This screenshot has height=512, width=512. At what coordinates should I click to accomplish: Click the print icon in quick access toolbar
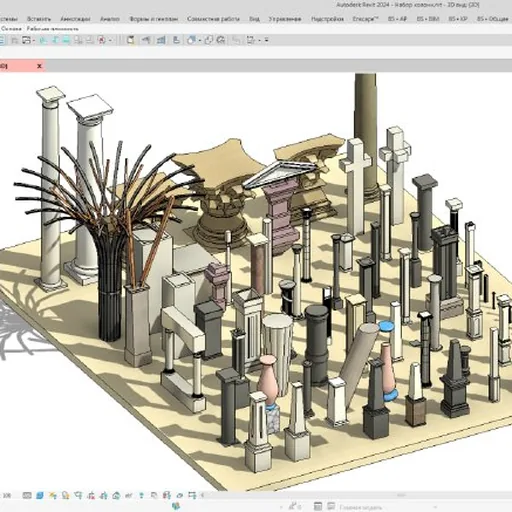coord(26,40)
